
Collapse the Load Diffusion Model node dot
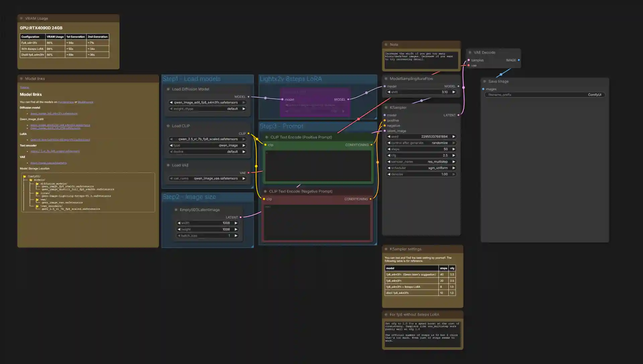[168, 89]
